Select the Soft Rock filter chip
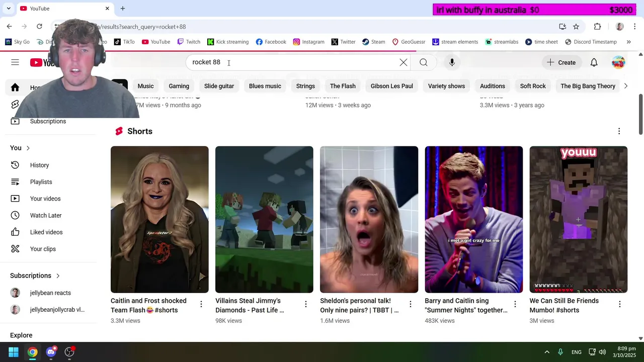 point(533,86)
